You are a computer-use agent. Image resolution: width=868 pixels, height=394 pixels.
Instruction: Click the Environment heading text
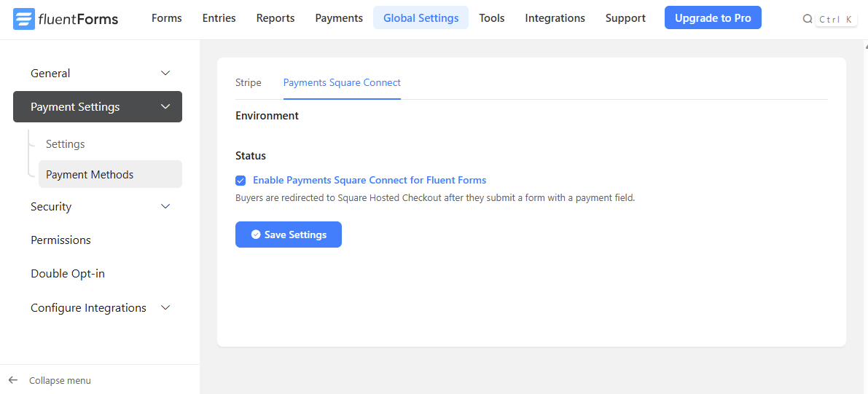(267, 116)
